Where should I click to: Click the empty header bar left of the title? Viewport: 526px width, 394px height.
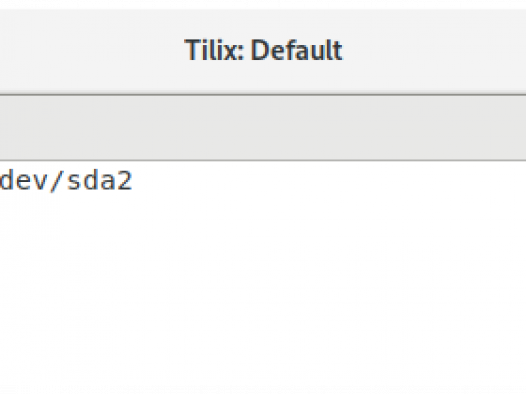[x=92, y=50]
